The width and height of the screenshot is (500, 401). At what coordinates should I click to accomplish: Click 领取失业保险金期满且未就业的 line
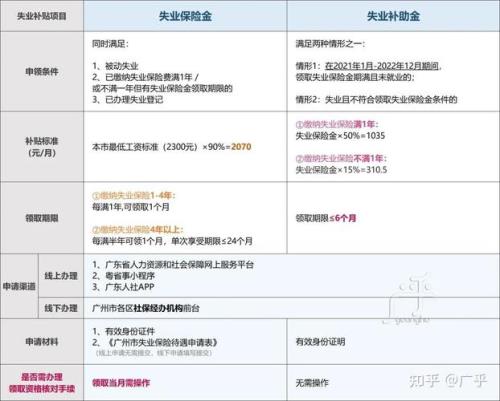[355, 77]
